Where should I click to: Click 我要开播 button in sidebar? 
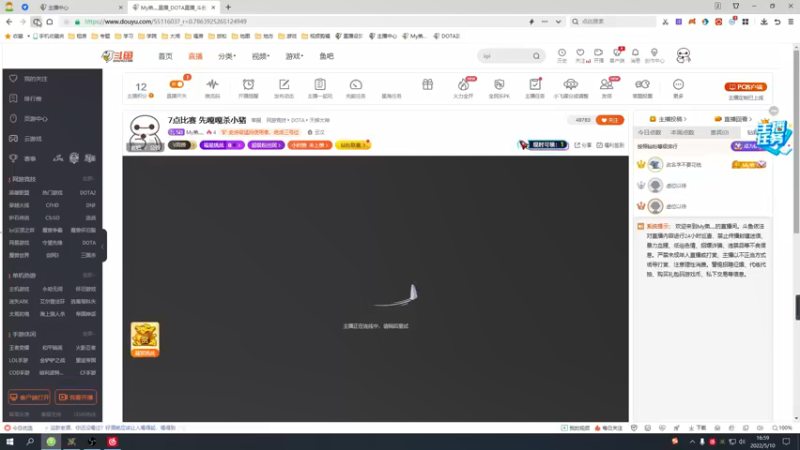click(76, 397)
